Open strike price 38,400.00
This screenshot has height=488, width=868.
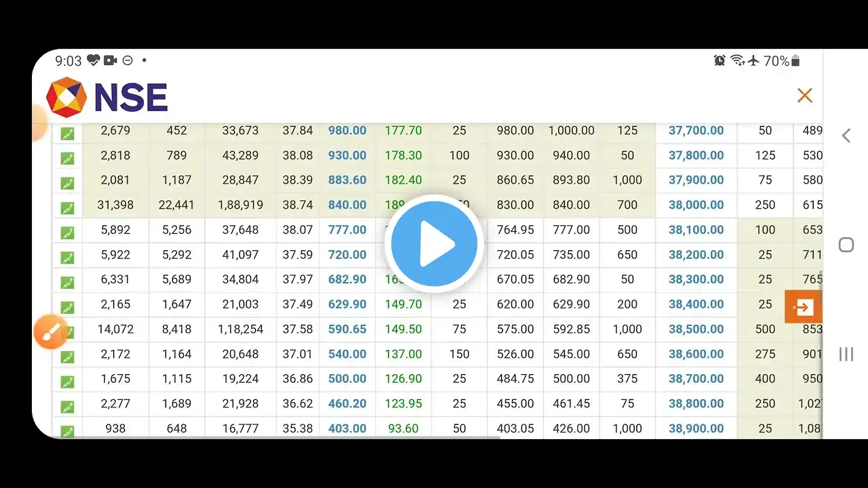click(x=696, y=304)
